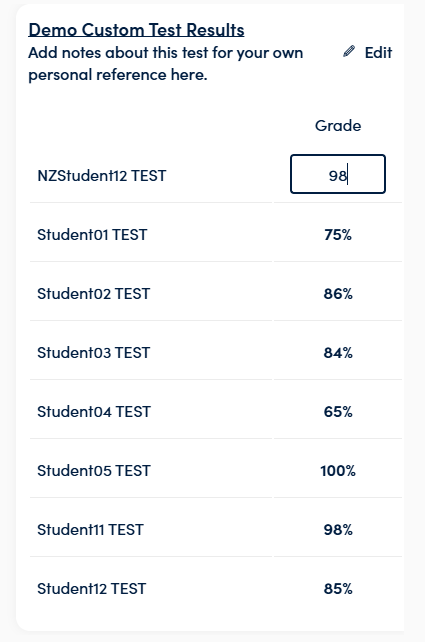Click the Grade column header
The image size is (425, 642).
[x=338, y=125]
